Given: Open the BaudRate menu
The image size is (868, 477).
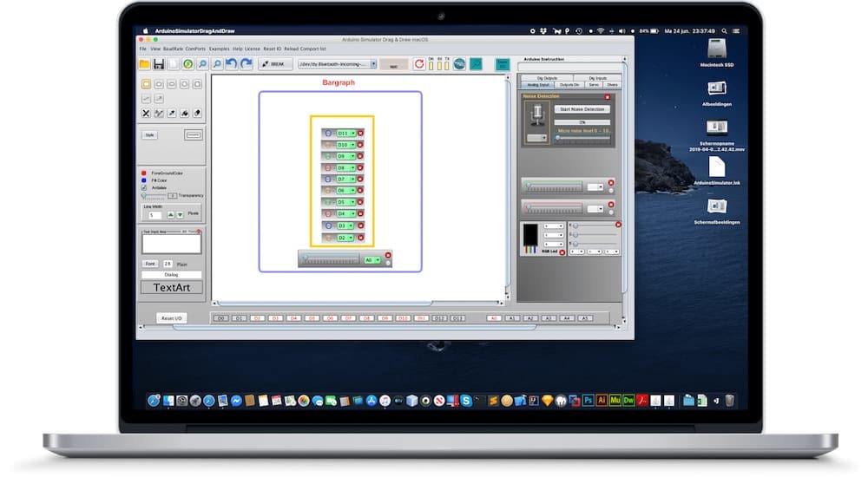Looking at the screenshot, I should (173, 49).
